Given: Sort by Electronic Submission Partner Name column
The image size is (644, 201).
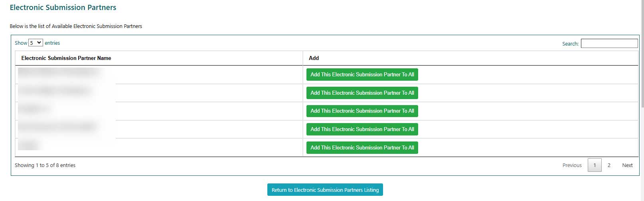Looking at the screenshot, I should (x=66, y=58).
